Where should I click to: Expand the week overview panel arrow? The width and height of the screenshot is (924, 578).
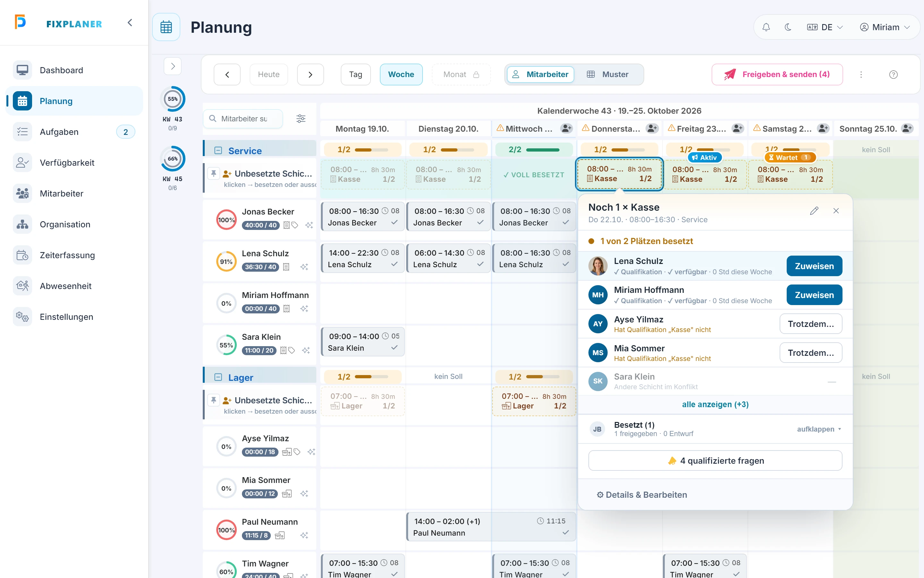click(173, 66)
